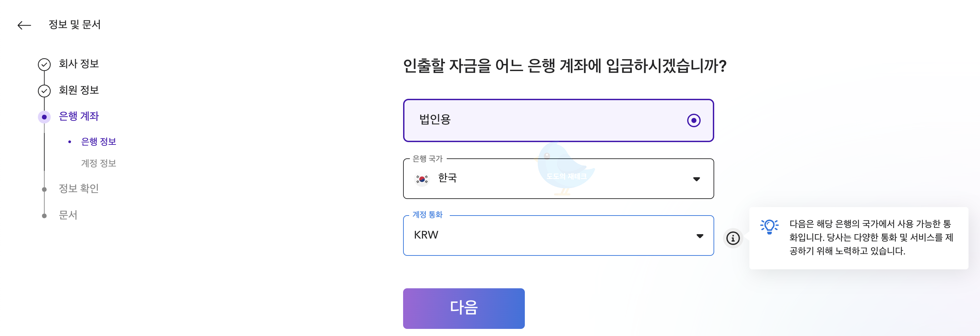Open the 정보 확인 step
The image size is (980, 336).
click(79, 189)
